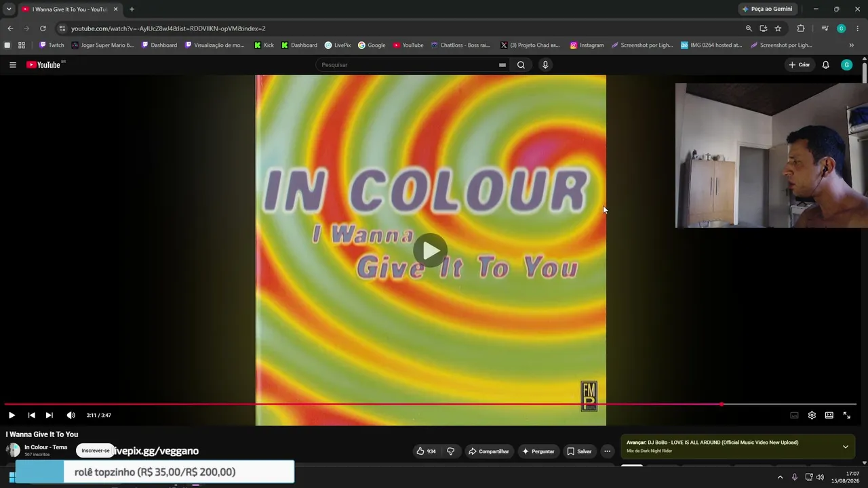Click the address bar URL
Screen dimensions: 868x488
coord(168,28)
